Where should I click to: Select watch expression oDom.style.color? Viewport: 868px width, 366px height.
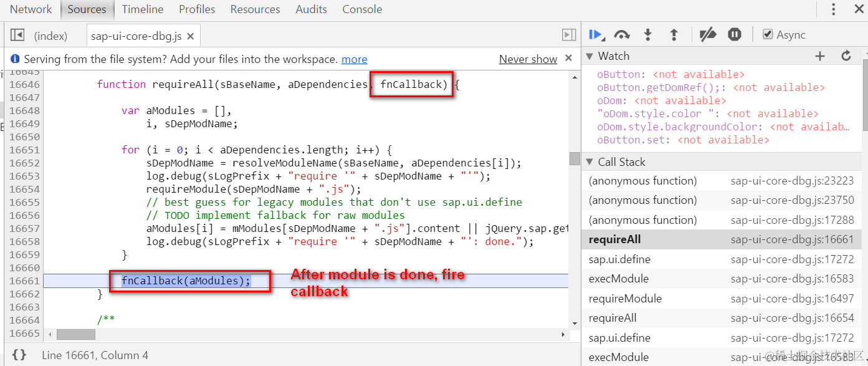pyautogui.click(x=708, y=114)
